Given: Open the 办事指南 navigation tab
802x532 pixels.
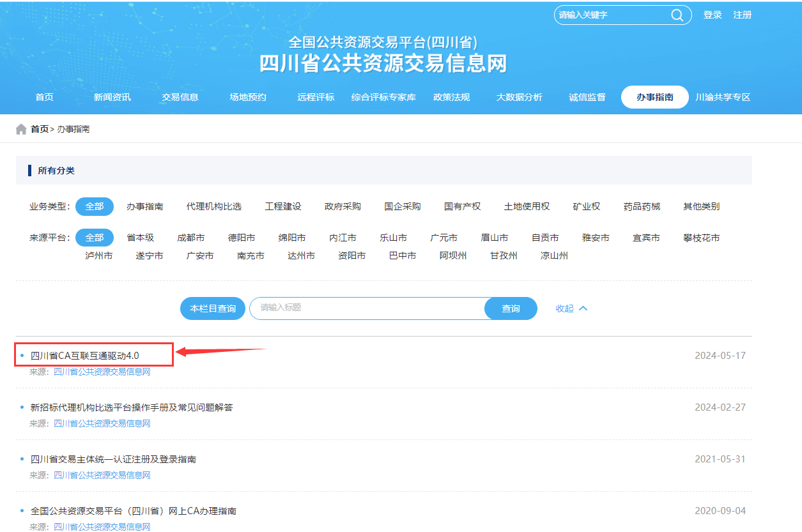Looking at the screenshot, I should click(x=654, y=97).
